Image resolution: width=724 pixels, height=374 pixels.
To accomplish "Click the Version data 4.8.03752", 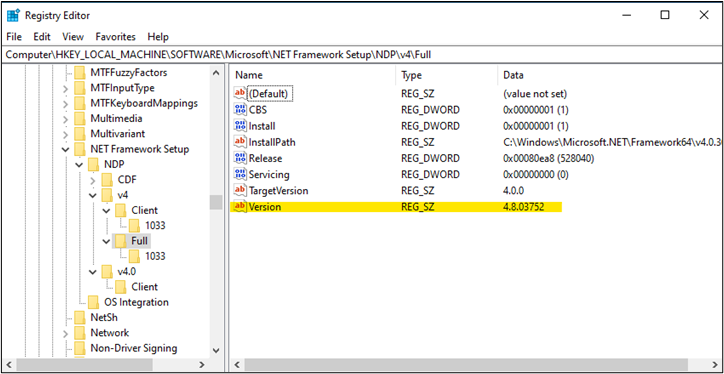I will click(524, 207).
